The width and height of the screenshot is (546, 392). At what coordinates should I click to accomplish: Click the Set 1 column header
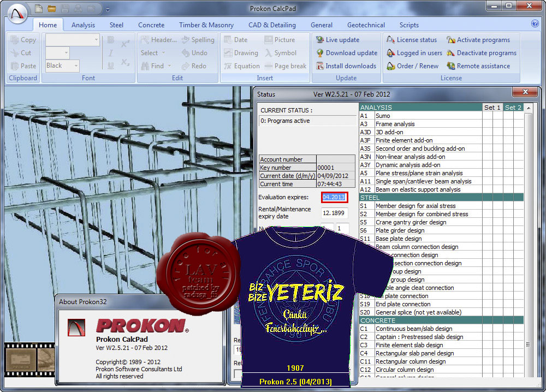pyautogui.click(x=492, y=108)
